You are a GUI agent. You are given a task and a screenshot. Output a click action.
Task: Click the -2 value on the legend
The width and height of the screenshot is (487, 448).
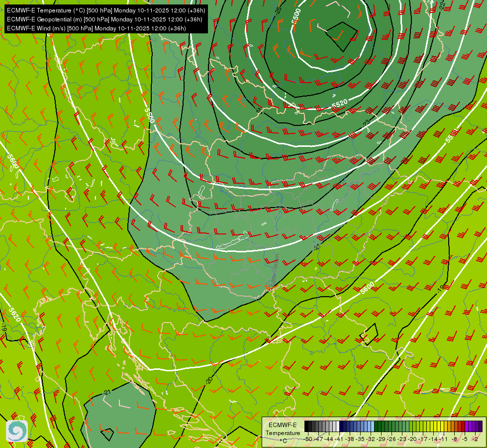tap(475, 439)
